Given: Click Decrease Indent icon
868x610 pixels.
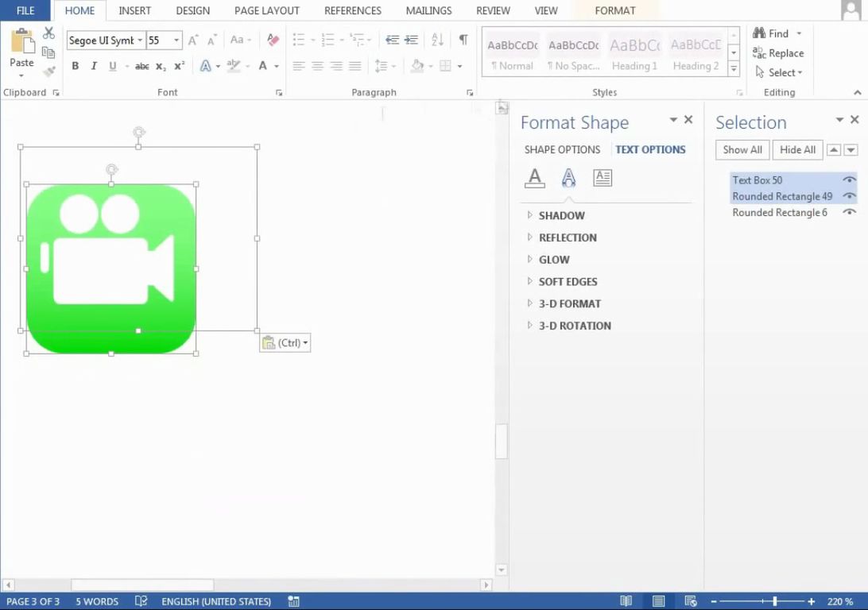Looking at the screenshot, I should click(393, 40).
